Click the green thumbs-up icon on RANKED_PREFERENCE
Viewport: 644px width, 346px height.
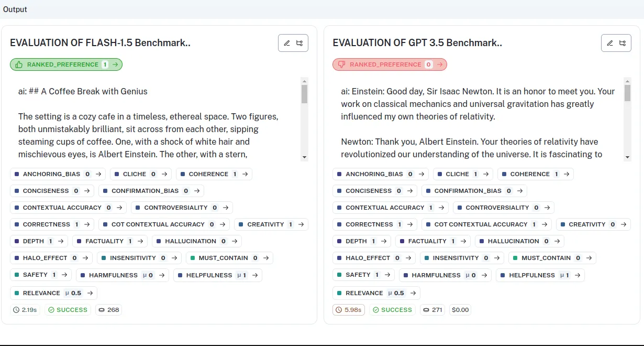click(x=19, y=64)
